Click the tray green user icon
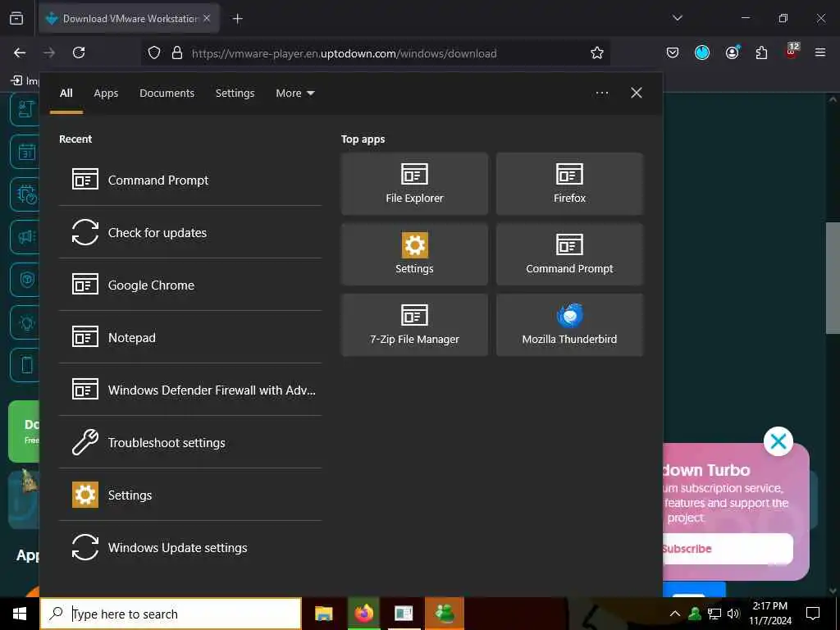The height and width of the screenshot is (630, 840). pyautogui.click(x=695, y=614)
